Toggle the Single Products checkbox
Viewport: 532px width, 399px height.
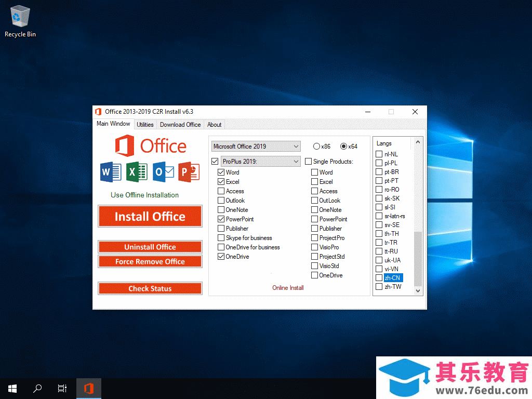309,162
